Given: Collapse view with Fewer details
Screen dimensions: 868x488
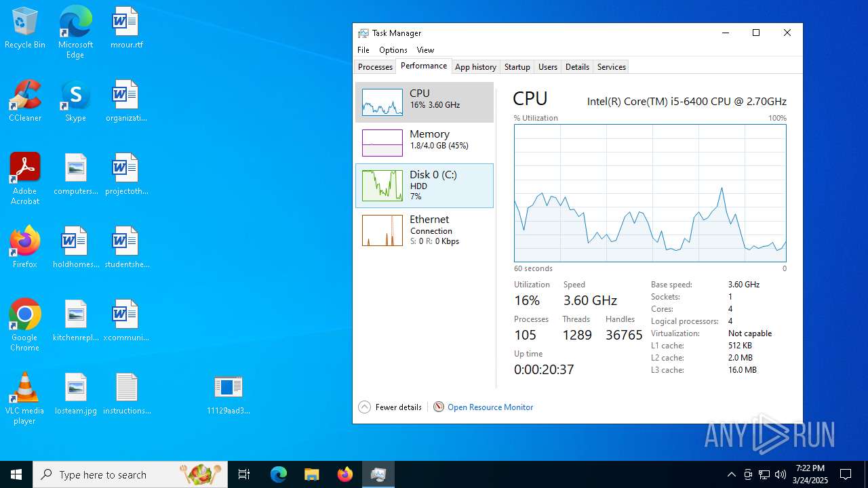Looking at the screenshot, I should [390, 407].
